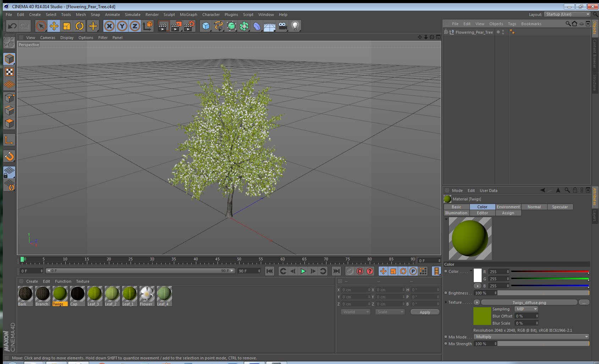This screenshot has width=599, height=364.
Task: Select the Leaf_4 material thumbnail
Action: [x=164, y=296]
